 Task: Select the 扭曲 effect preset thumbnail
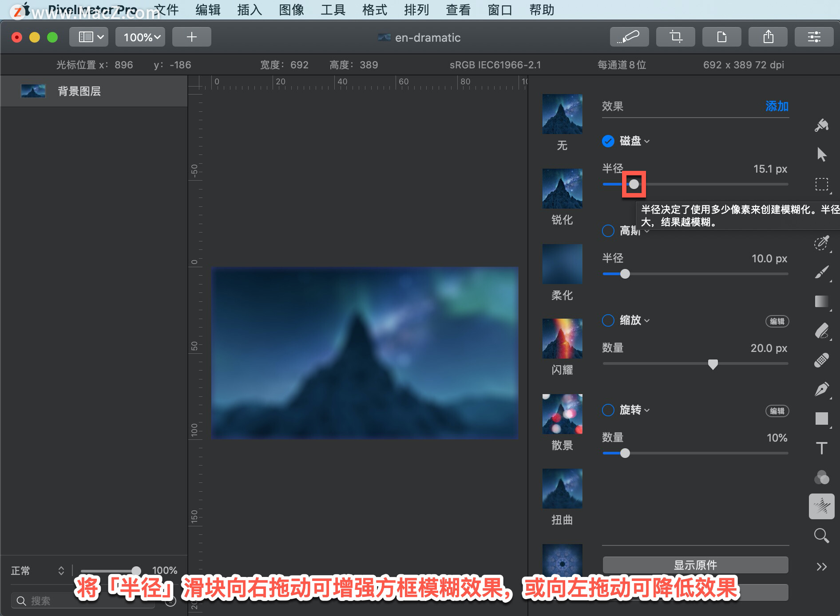(x=562, y=489)
